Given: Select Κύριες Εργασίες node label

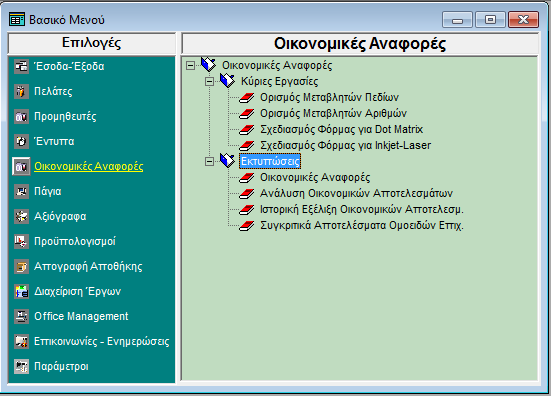Looking at the screenshot, I should coord(279,81).
